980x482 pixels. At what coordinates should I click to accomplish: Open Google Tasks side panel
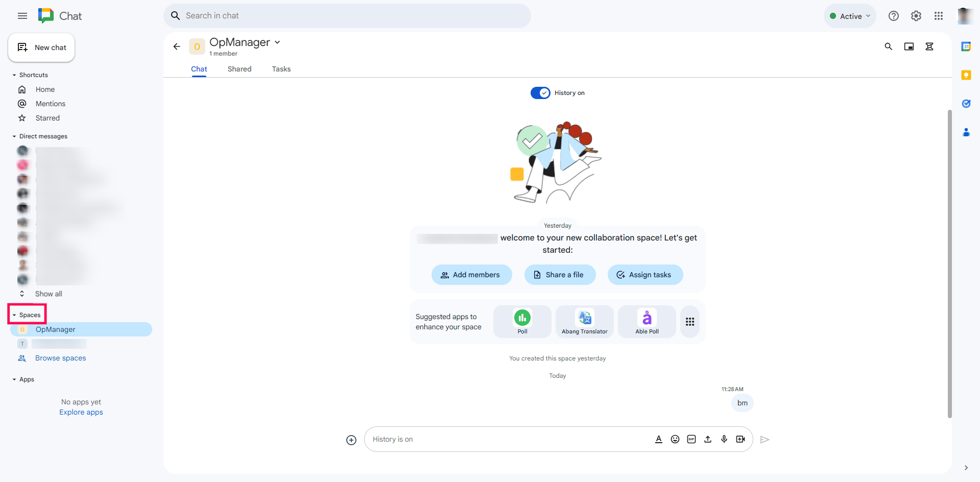[966, 104]
